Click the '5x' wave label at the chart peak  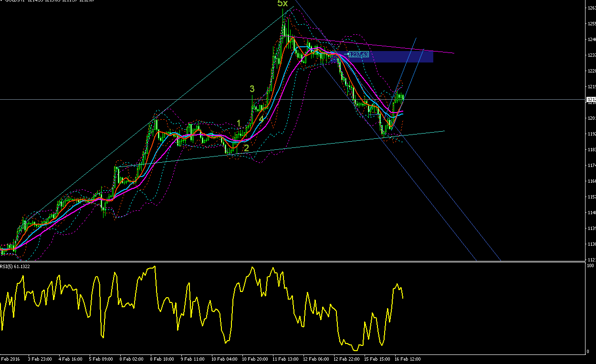click(282, 4)
